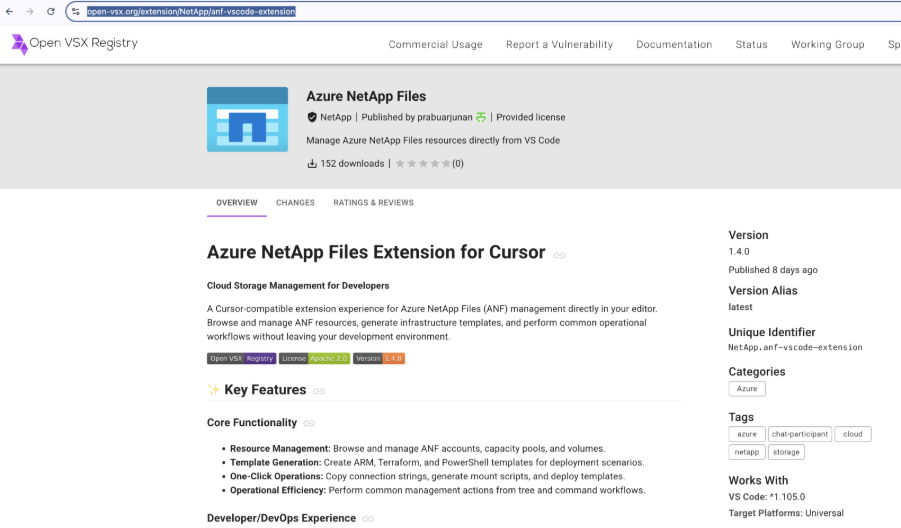The image size is (901, 528).
Task: Click the verified shield icon beside NetApp
Action: tap(312, 117)
